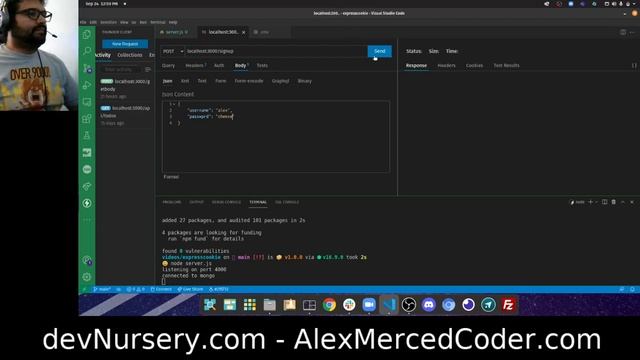Image resolution: width=640 pixels, height=360 pixels.
Task: Open Zoom from the dock
Action: tap(369, 305)
